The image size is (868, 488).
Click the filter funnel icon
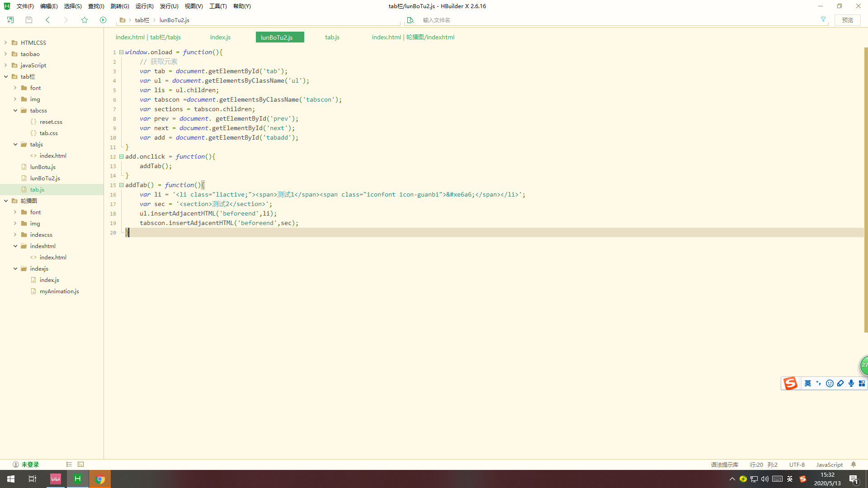pyautogui.click(x=823, y=19)
